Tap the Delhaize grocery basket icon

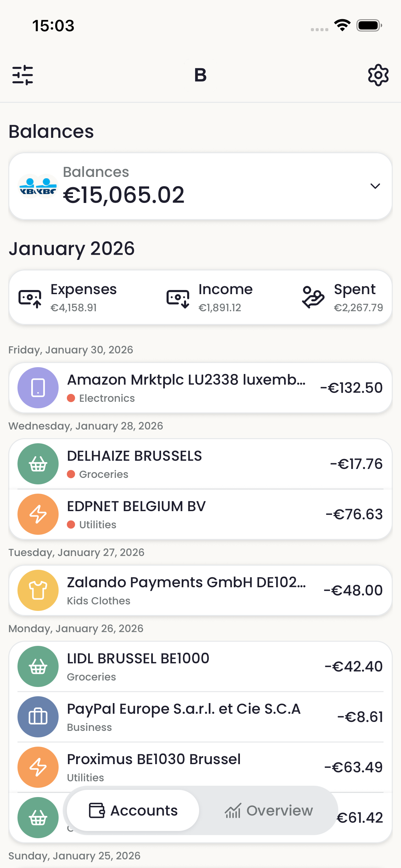tap(38, 464)
